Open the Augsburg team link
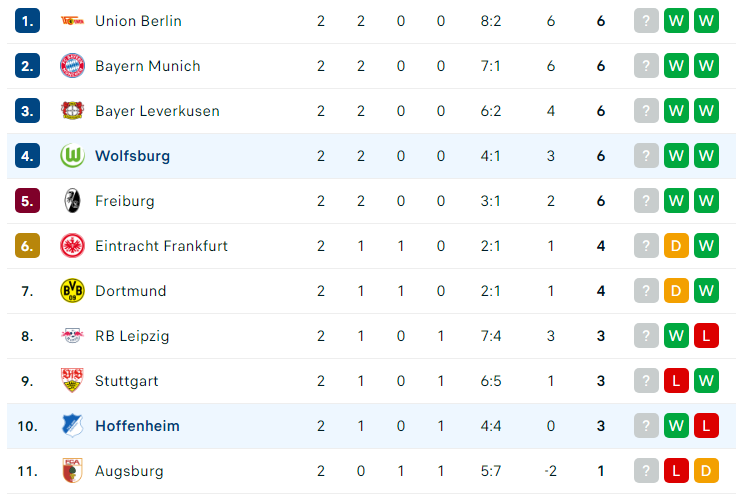736x497 pixels. [x=129, y=471]
